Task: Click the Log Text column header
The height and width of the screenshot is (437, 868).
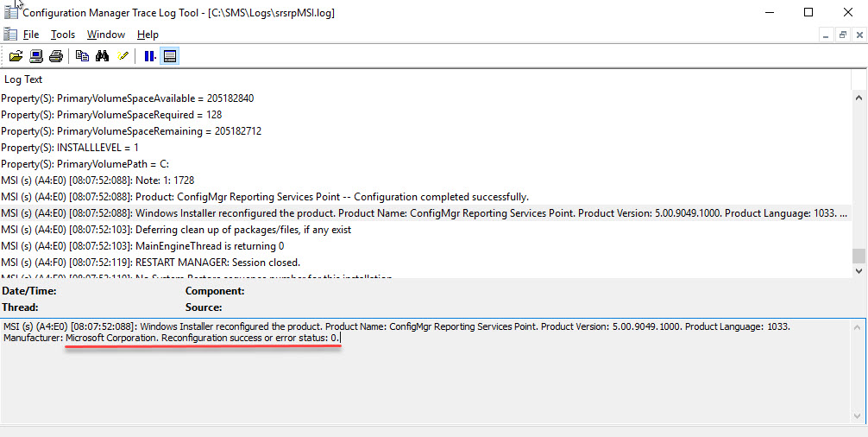Action: click(x=23, y=79)
